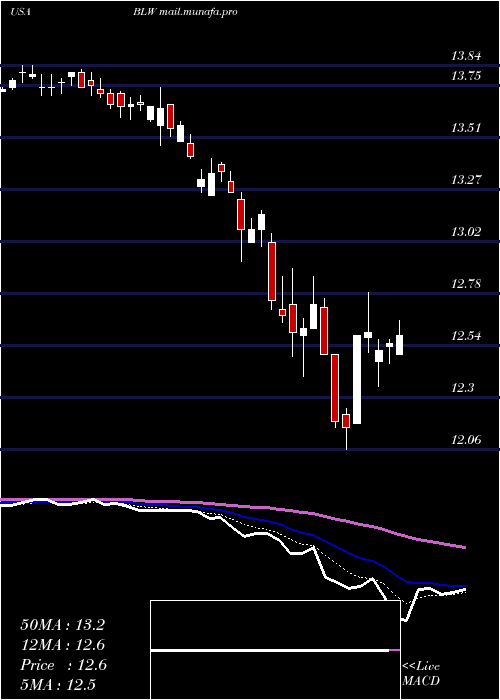Click the 12.54 price level label
This screenshot has width=500, height=700.
pos(467,336)
